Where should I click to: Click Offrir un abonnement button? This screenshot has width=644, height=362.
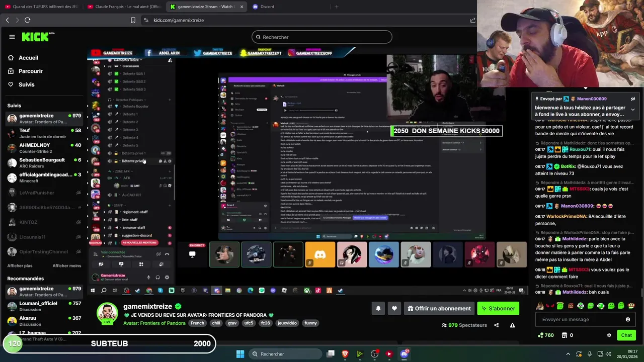pos(439,309)
